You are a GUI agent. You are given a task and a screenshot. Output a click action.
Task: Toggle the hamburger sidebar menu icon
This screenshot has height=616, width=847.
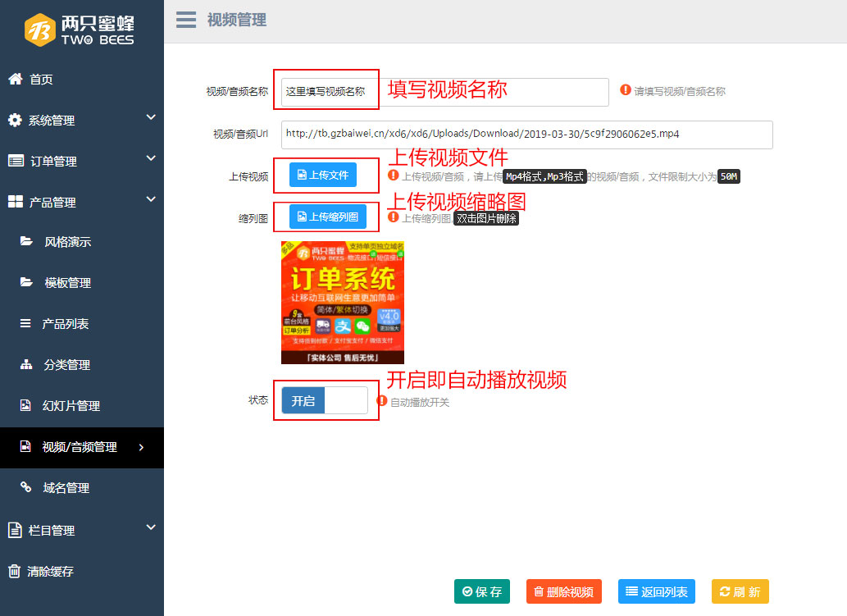186,20
